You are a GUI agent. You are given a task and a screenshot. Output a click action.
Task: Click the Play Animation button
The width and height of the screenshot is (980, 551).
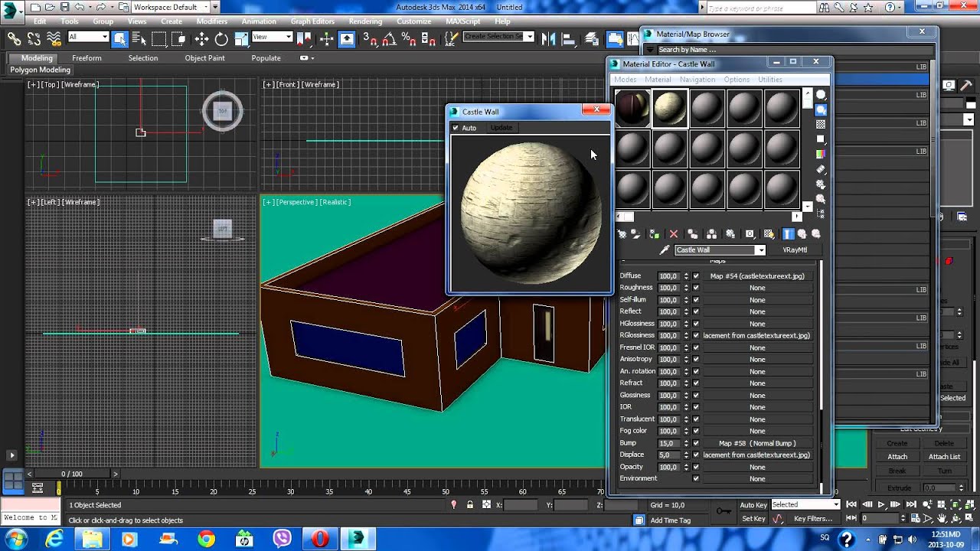881,504
